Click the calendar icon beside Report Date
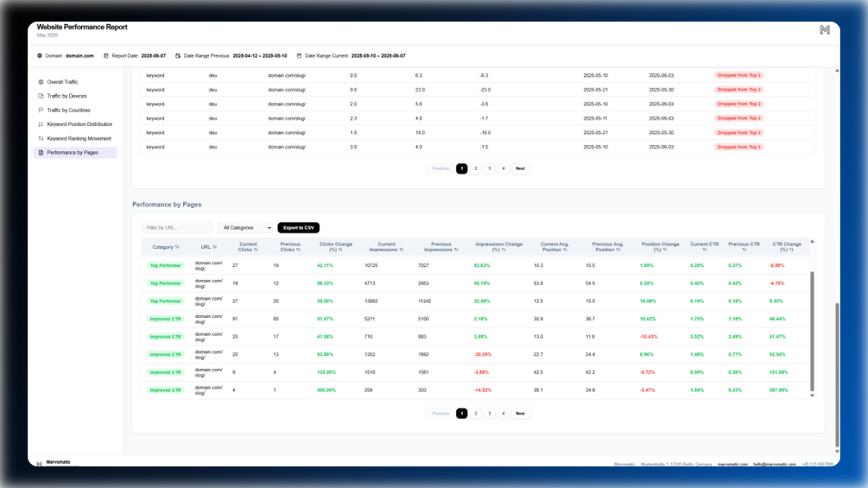Screen dimensions: 868x488 [x=105, y=56]
